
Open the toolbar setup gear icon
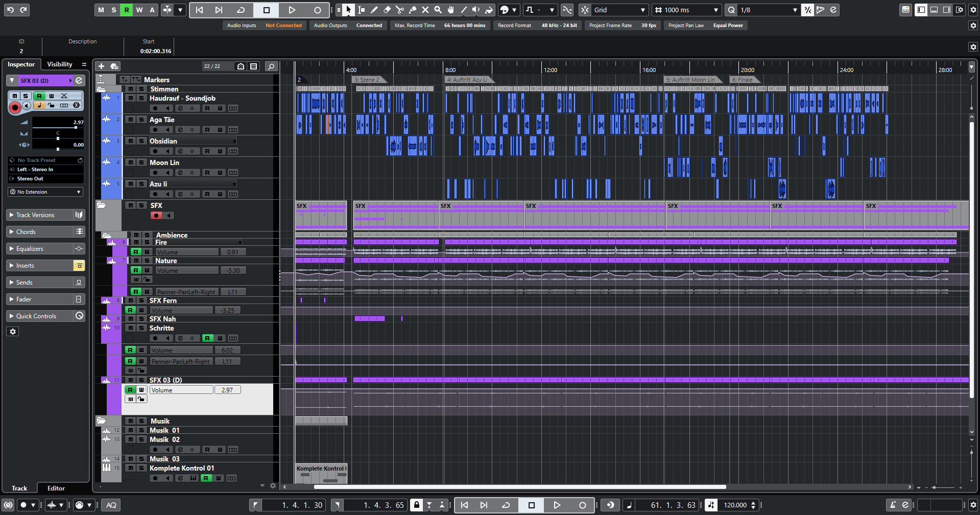click(973, 10)
